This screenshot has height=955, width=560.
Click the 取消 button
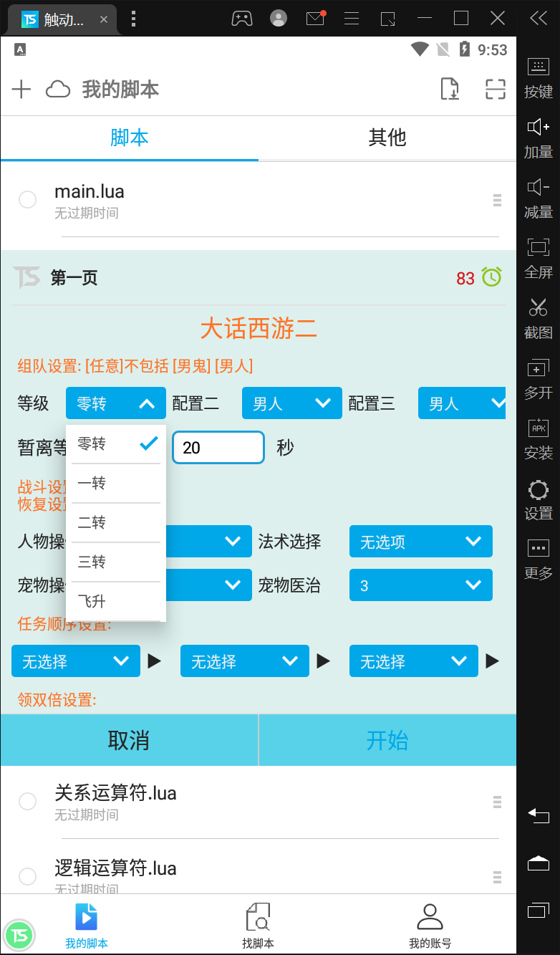pyautogui.click(x=129, y=740)
